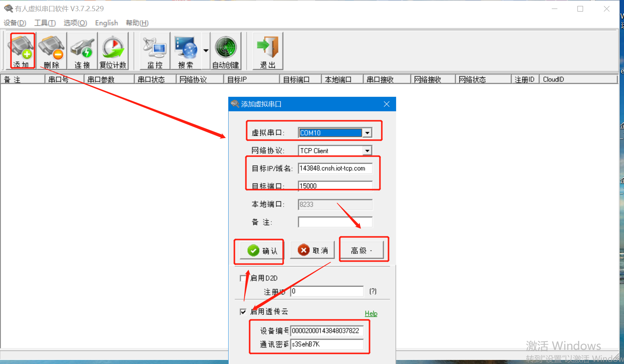Click the 搜索 (Search) toolbar icon

(186, 51)
